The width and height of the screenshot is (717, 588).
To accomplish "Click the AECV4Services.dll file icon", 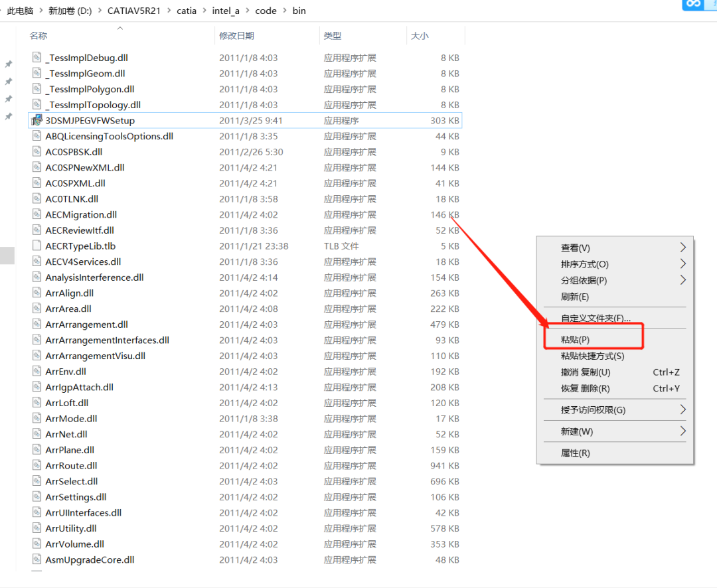I will pyautogui.click(x=37, y=261).
